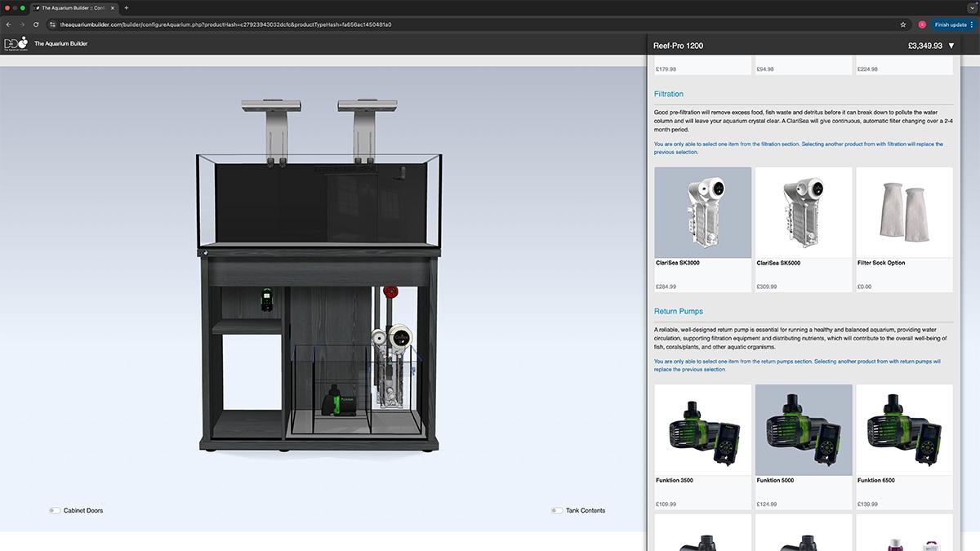Open the Chrome three-dot menu

pos(972,24)
